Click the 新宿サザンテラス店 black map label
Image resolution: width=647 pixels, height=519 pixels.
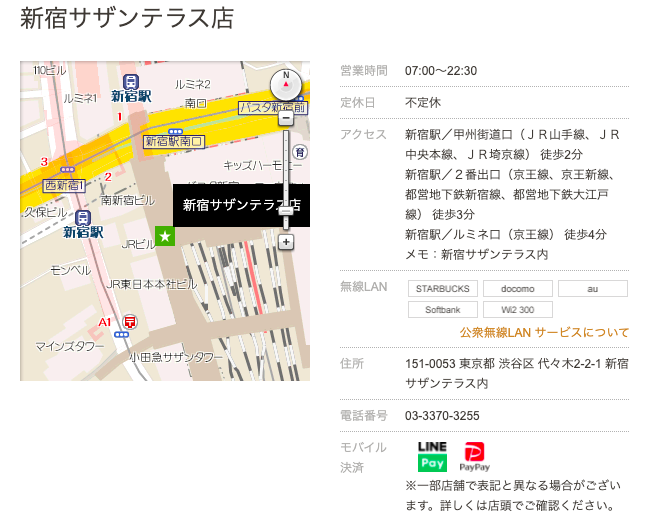[240, 205]
